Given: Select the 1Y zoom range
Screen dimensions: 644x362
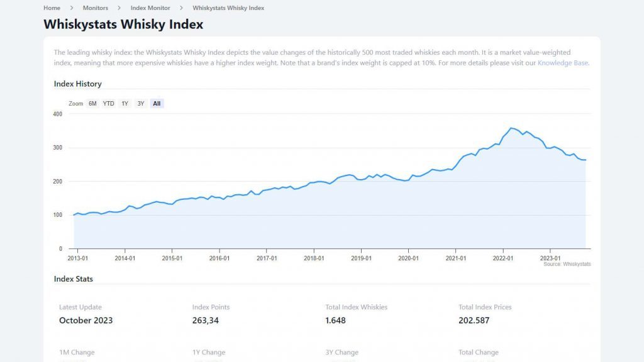Looking at the screenshot, I should pos(124,103).
